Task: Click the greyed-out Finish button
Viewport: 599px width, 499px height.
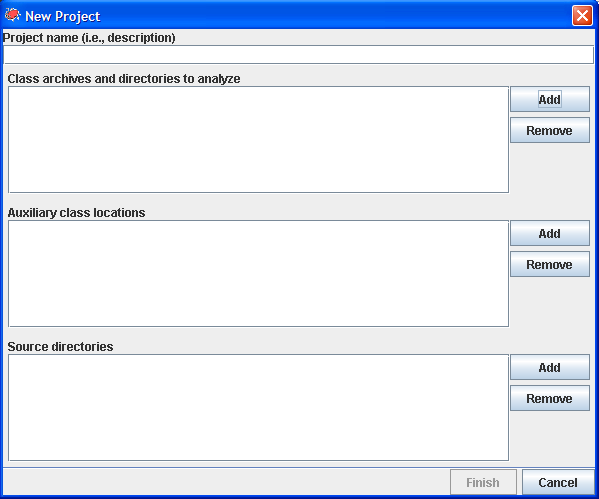Action: click(x=483, y=482)
